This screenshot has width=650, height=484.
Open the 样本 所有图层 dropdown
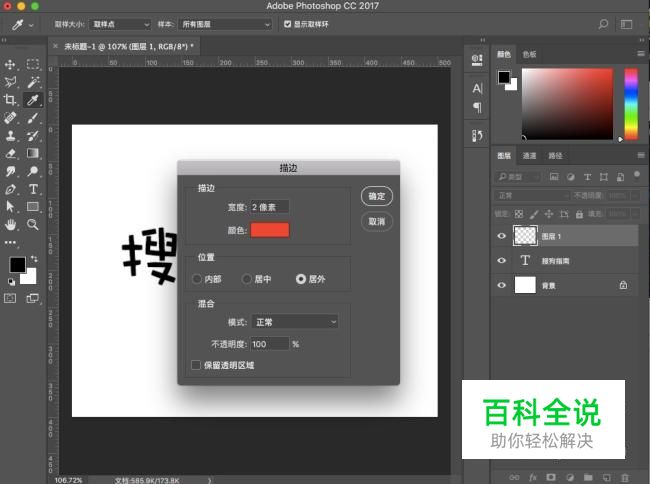point(225,24)
